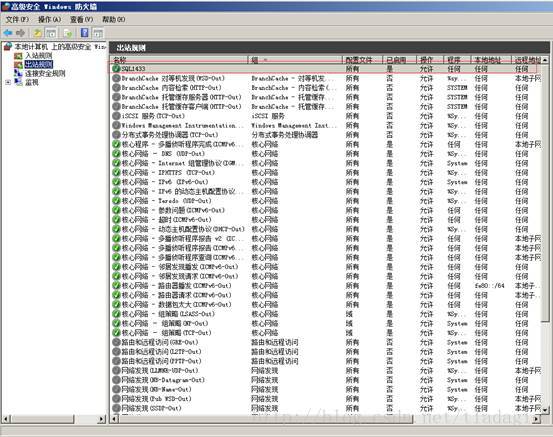The image size is (553, 437).
Task: Select rule 核心网络 - 数据包太大 (ICMPv6-Out)
Action: click(177, 304)
